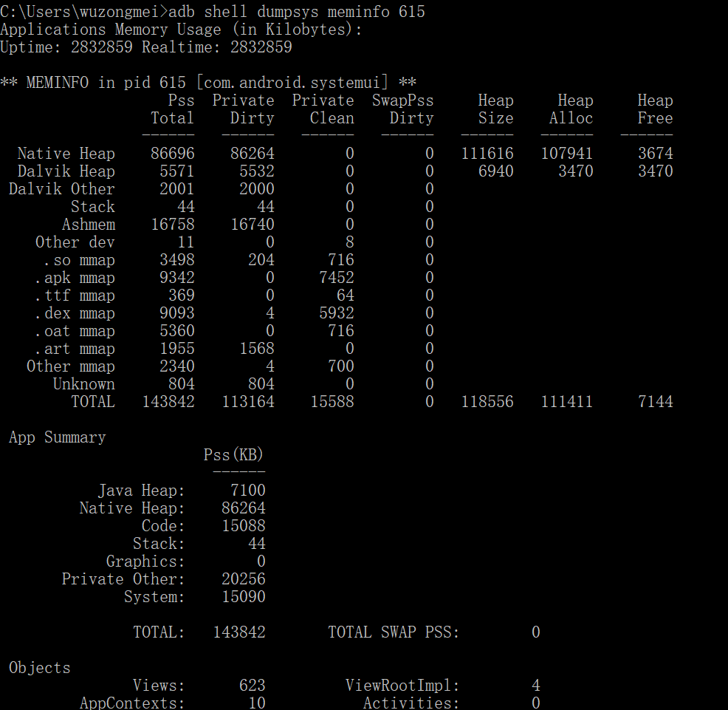Click the 'TOTAL SWAP PSS:' label
728x710 pixels.
(x=394, y=632)
